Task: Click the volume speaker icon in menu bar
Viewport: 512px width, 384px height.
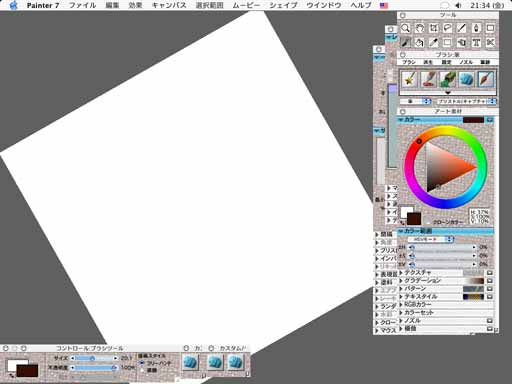Action: tap(459, 5)
